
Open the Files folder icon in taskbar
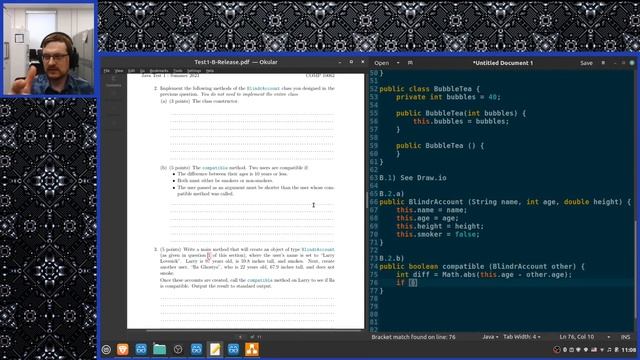point(160,349)
